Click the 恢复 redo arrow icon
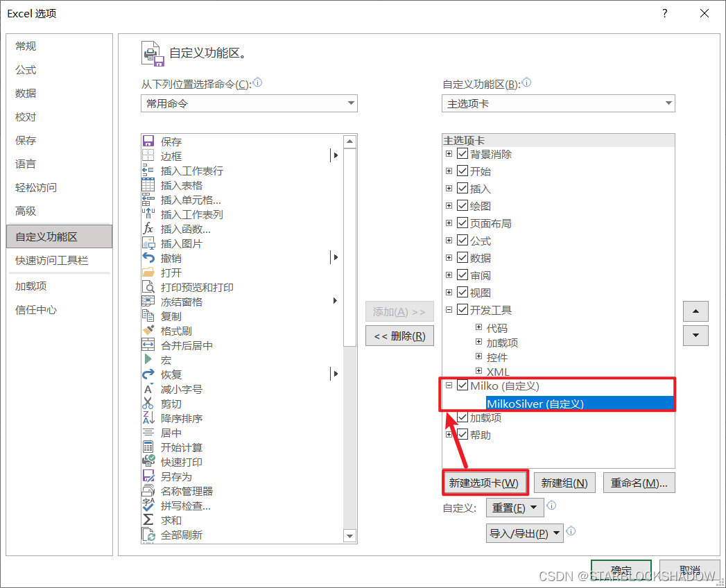The width and height of the screenshot is (726, 588). 148,374
